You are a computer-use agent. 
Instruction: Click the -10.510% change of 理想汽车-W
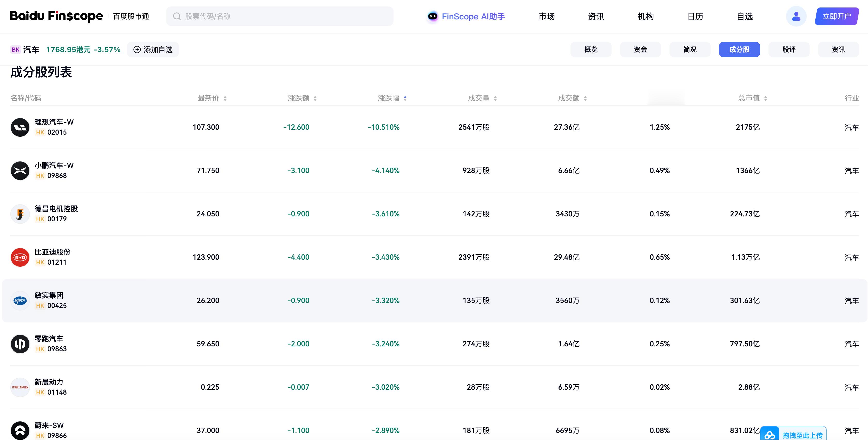(383, 127)
